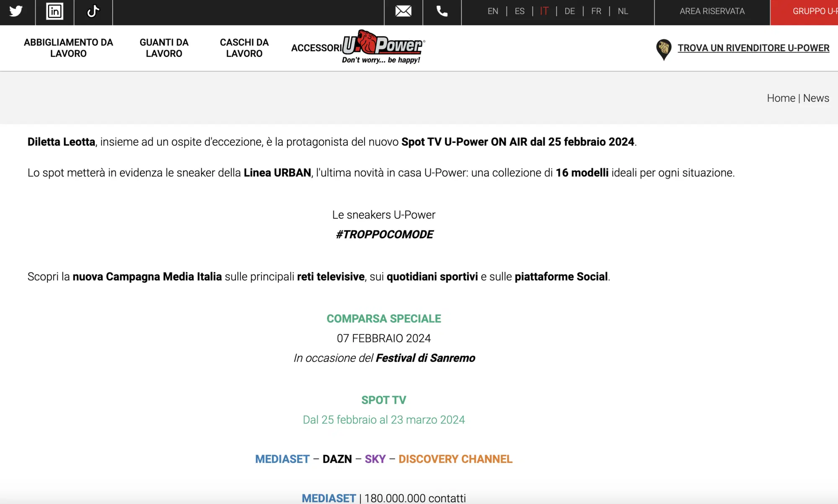Image resolution: width=838 pixels, height=504 pixels.
Task: Open the Twitter profile icon
Action: click(x=16, y=11)
